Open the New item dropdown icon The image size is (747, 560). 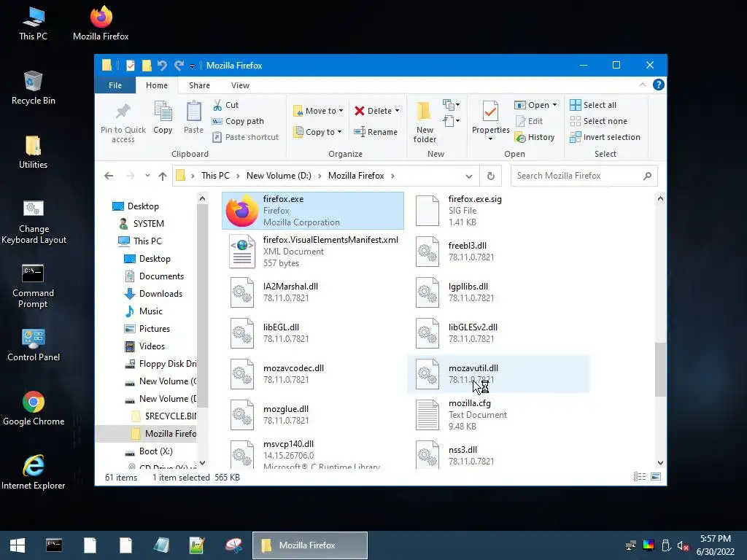pos(451,105)
